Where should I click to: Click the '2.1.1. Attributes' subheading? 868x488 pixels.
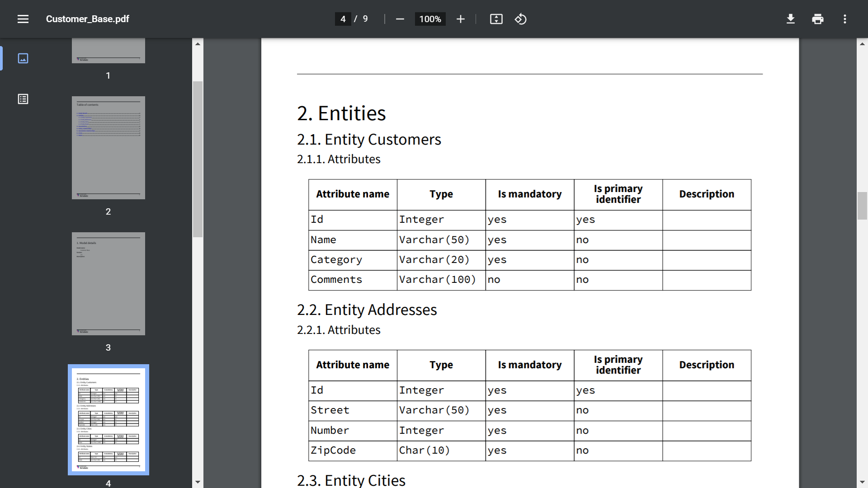point(339,159)
